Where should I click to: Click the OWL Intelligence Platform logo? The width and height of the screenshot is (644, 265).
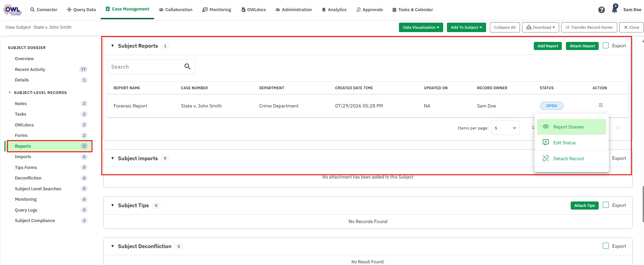(x=13, y=9)
